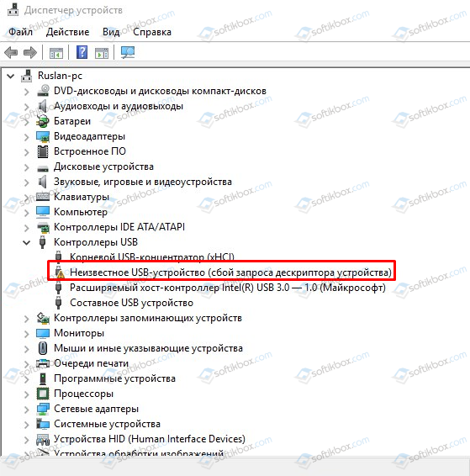Collapse the Контроллеры USB category
The width and height of the screenshot is (470, 476).
(27, 242)
